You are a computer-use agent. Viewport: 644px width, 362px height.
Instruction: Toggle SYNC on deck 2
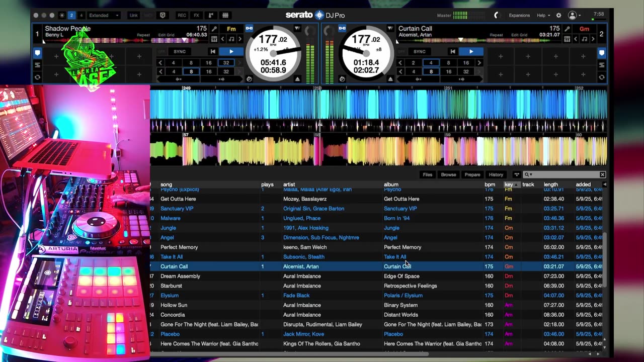pos(420,51)
